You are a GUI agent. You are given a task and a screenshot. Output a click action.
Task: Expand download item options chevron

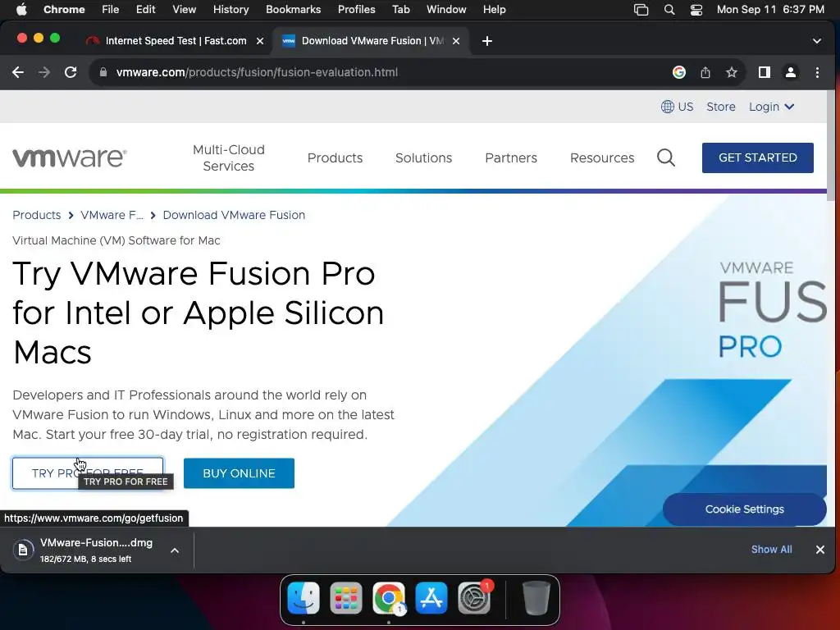pyautogui.click(x=175, y=550)
